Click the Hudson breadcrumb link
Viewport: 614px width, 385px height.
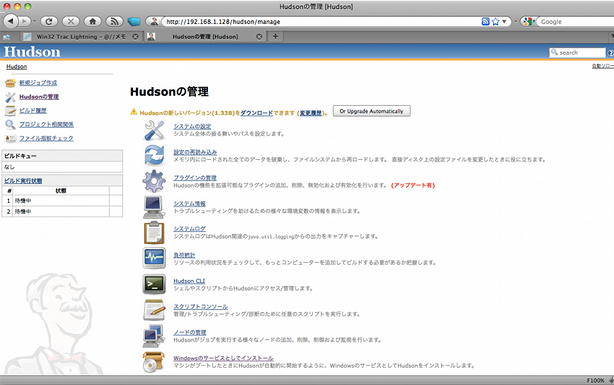[16, 67]
